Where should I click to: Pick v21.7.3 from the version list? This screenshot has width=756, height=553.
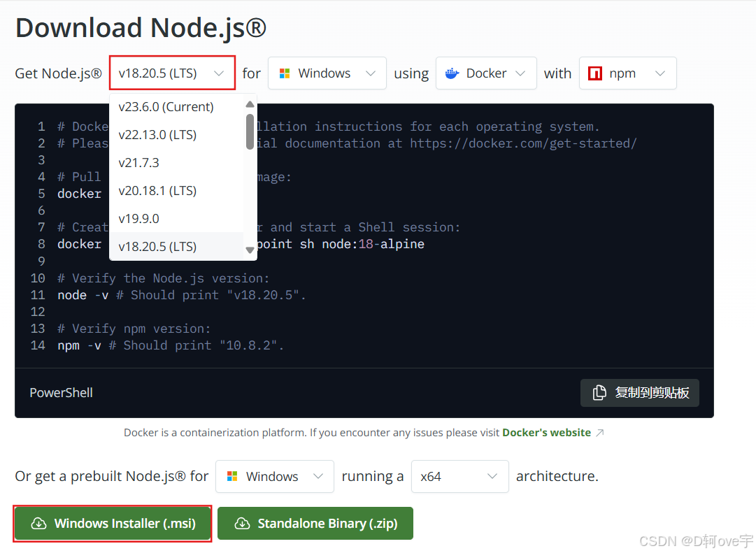click(x=139, y=162)
